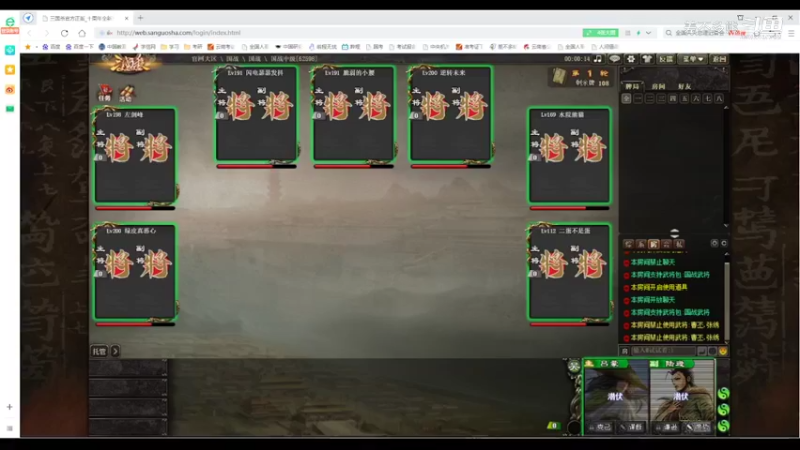Image resolution: width=800 pixels, height=450 pixels.
Task: Select the 六 round filter toggle
Action: pos(696,98)
